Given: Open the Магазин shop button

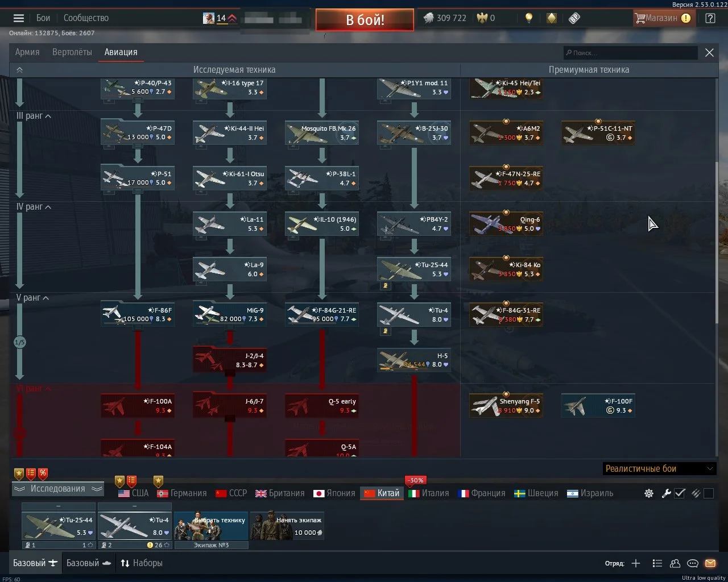Looking at the screenshot, I should coord(663,18).
